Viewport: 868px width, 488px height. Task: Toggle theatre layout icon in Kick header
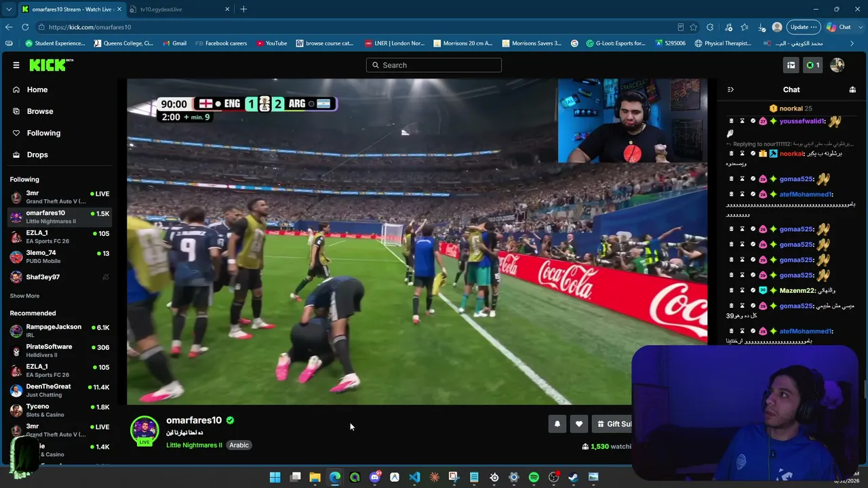click(791, 65)
